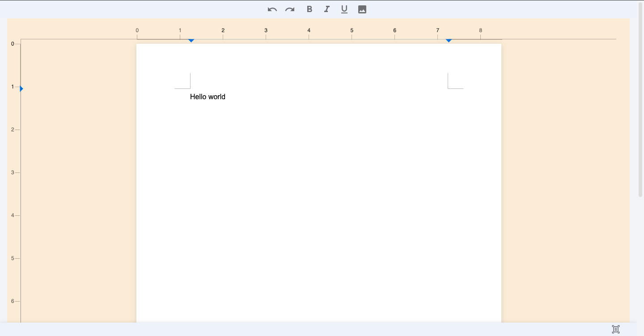Toggle Italic formatting
The width and height of the screenshot is (644, 336).
coord(327,9)
